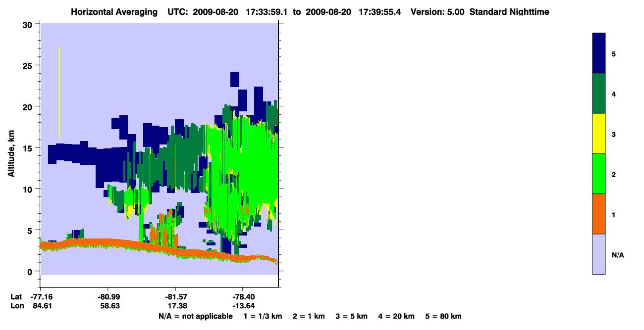Click the orange legend swatch for 1

[x=599, y=214]
